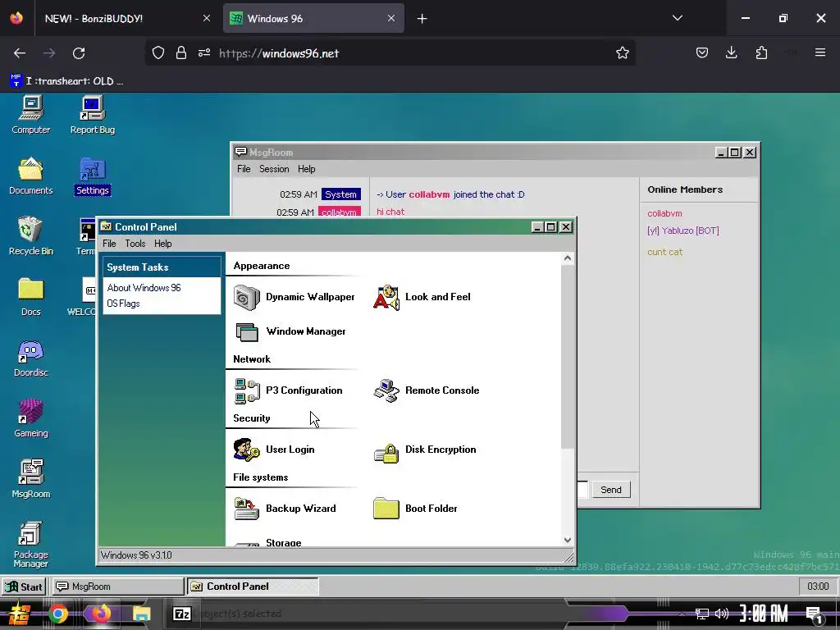840x630 pixels.
Task: Select the Report Bug desktop icon
Action: click(92, 115)
